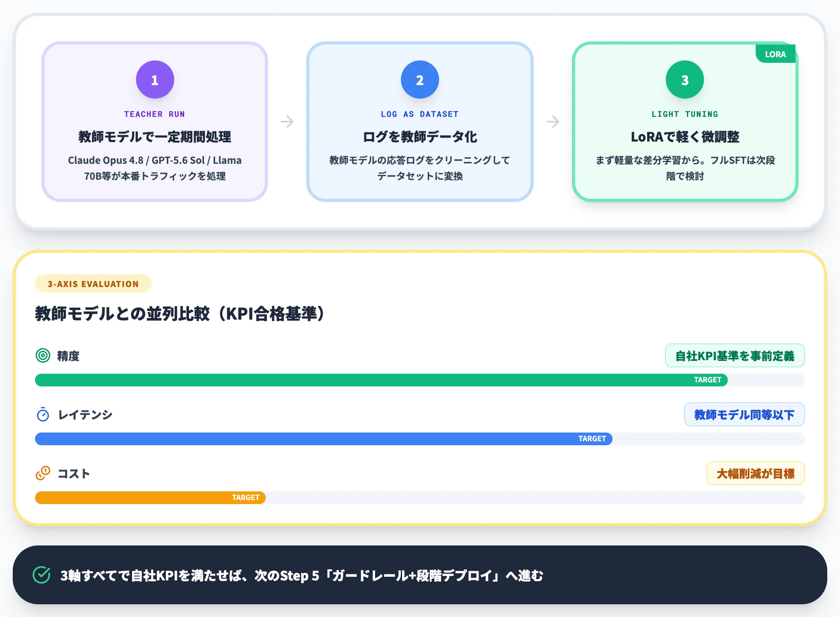Click the green 精度 progress bar
Screen dimensions: 840x617
pyautogui.click(x=381, y=380)
